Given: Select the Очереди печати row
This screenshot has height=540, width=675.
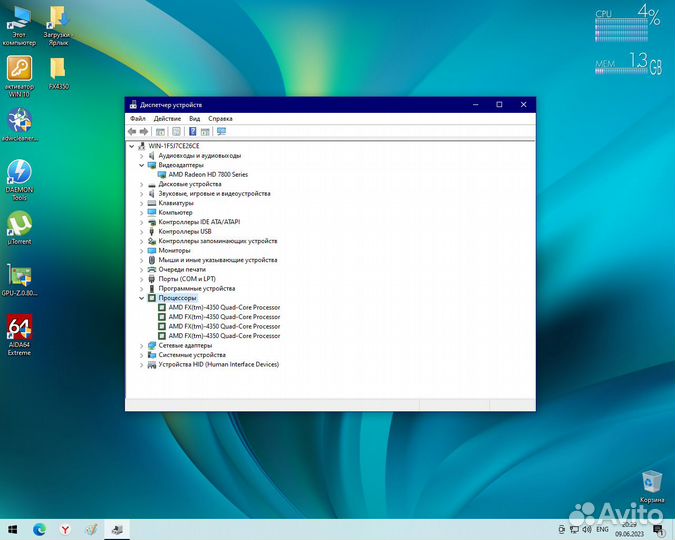Looking at the screenshot, I should [x=182, y=269].
